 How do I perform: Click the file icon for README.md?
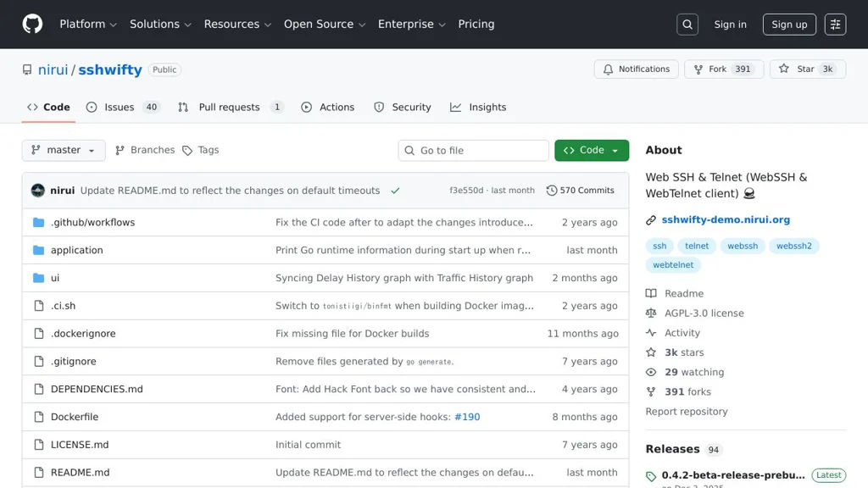coord(39,473)
